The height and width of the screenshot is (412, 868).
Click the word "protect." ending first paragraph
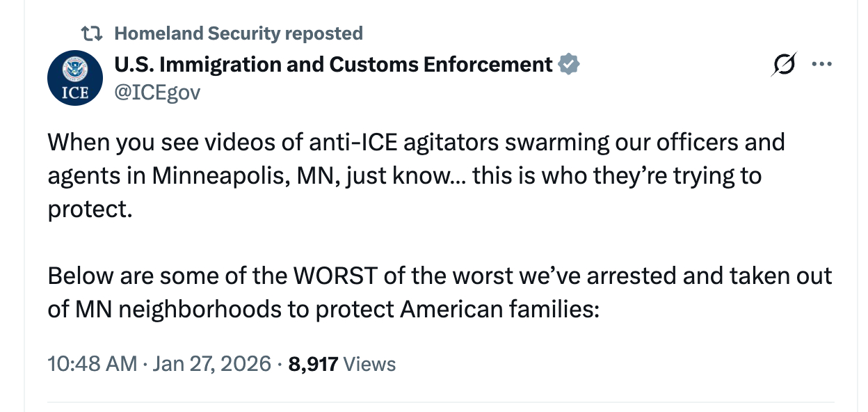(89, 208)
